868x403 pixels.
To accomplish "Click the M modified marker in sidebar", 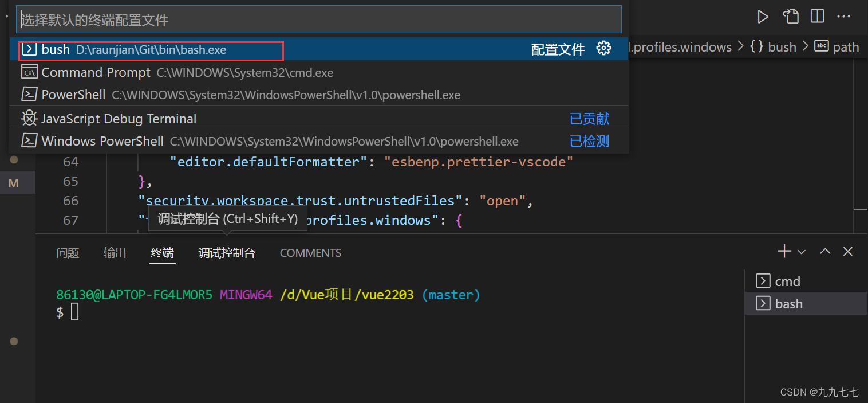I will click(x=14, y=183).
